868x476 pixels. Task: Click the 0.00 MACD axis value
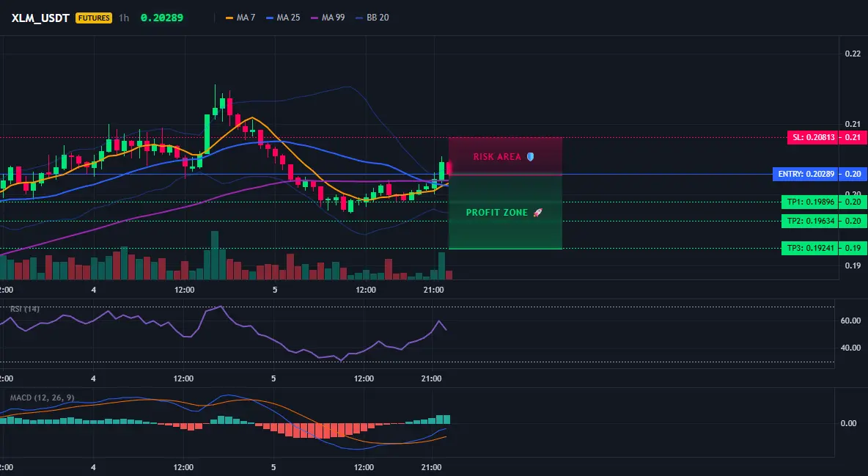coord(849,423)
